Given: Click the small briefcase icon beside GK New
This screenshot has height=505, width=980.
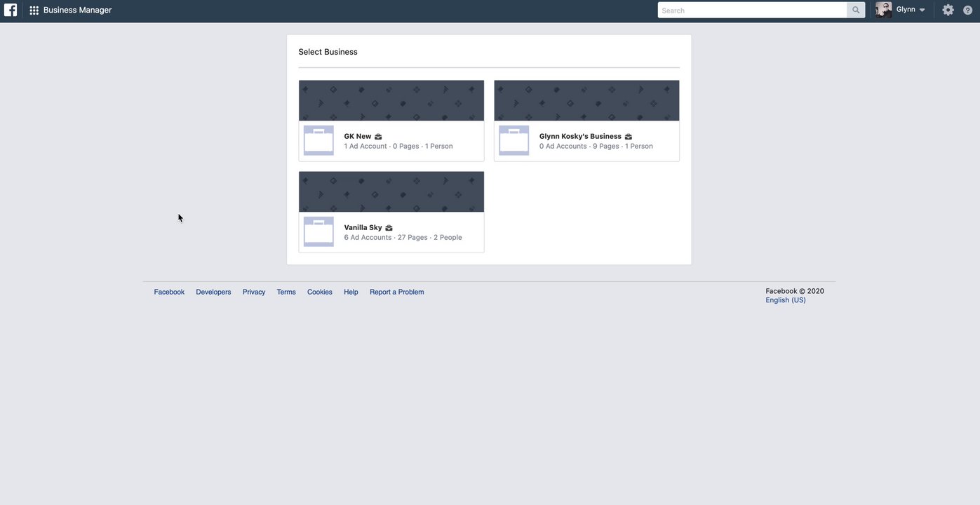Looking at the screenshot, I should (x=378, y=137).
